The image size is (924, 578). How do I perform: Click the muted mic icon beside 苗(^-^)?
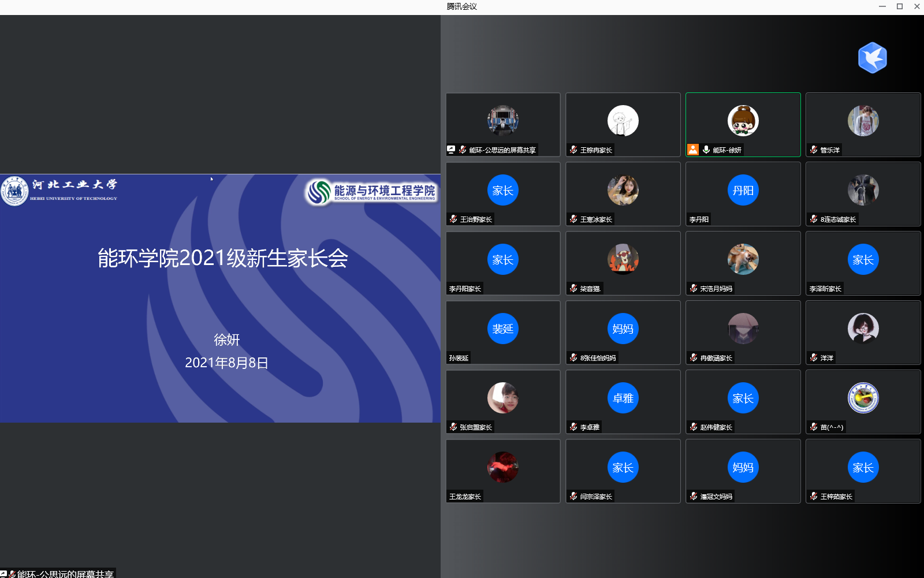814,427
